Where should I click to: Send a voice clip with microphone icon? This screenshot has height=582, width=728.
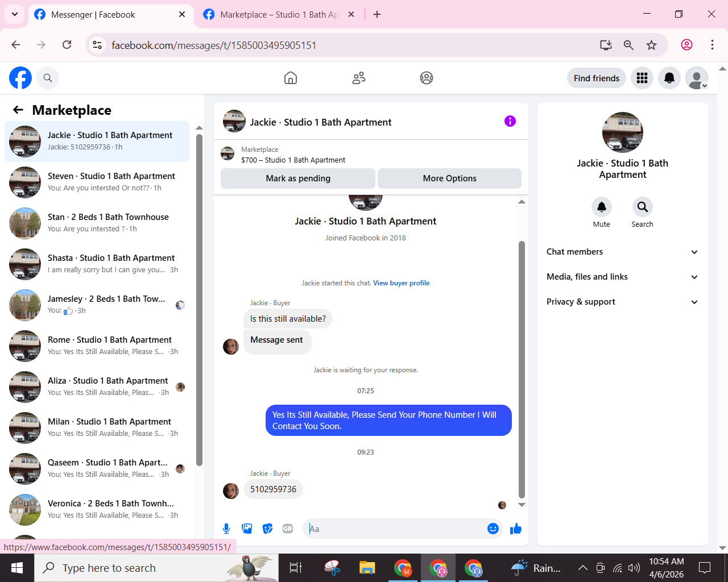pos(226,529)
